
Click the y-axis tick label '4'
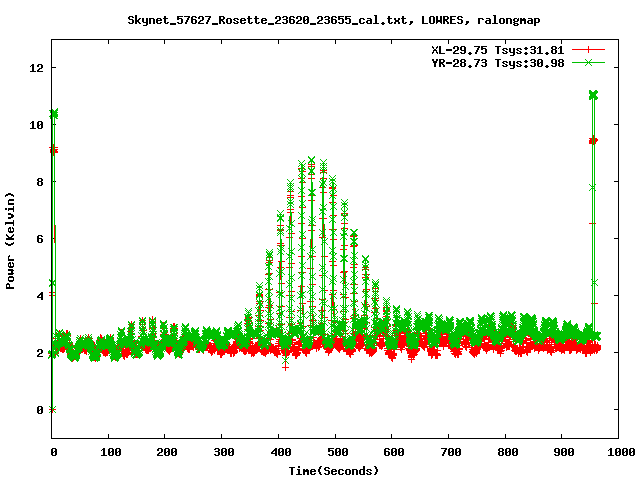(x=40, y=296)
